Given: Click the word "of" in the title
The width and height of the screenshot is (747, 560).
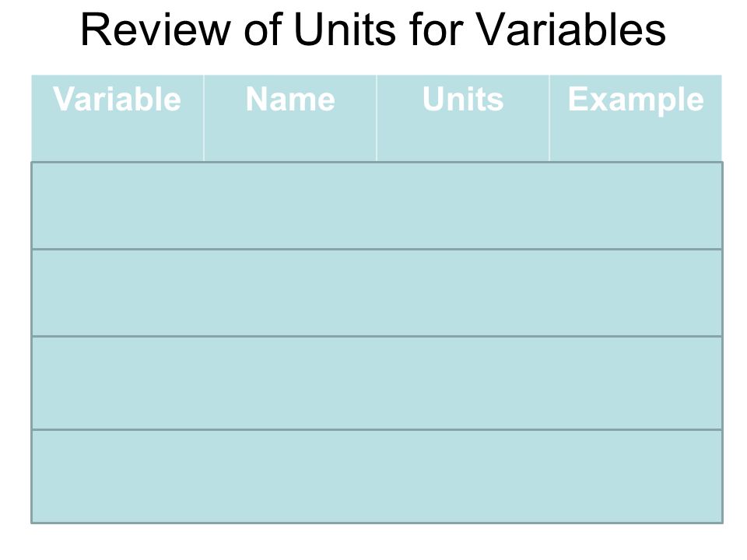Looking at the screenshot, I should point(262,30).
